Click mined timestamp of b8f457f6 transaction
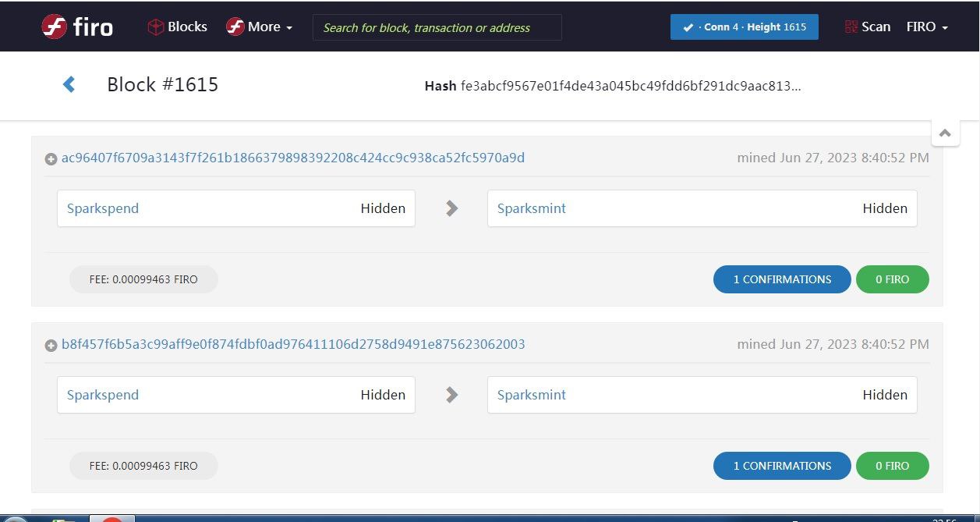This screenshot has width=980, height=522. point(833,344)
